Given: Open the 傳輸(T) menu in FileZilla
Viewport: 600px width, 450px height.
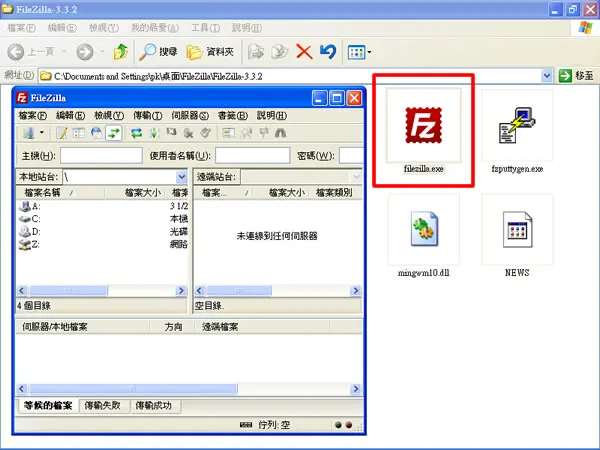Looking at the screenshot, I should 148,116.
